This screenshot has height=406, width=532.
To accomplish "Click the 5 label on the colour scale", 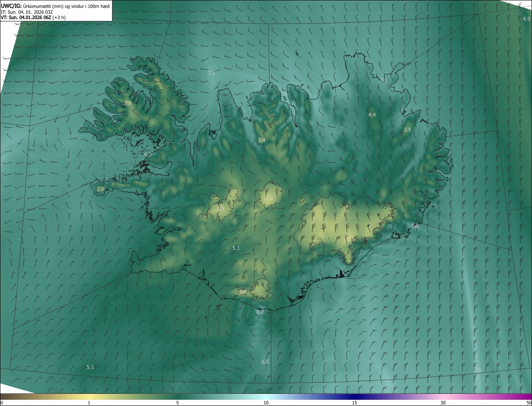I will coord(177,403).
